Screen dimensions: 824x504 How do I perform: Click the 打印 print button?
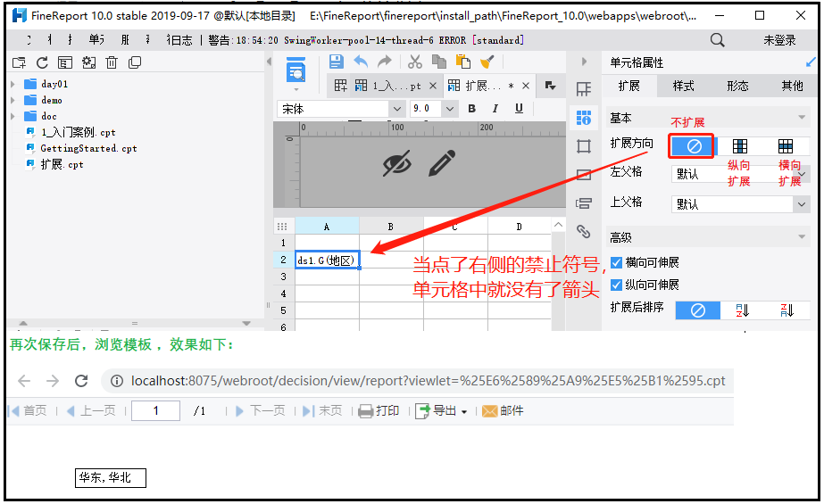pos(379,411)
